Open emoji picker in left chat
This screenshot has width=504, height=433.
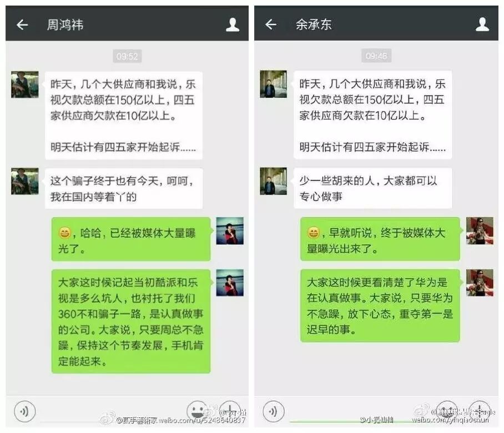[197, 411]
